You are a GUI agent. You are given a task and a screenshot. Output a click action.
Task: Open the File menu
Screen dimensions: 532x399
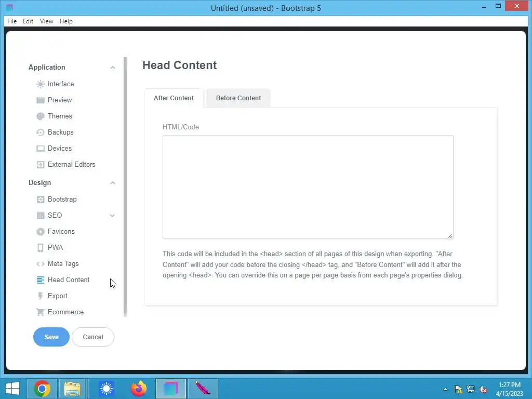(12, 21)
